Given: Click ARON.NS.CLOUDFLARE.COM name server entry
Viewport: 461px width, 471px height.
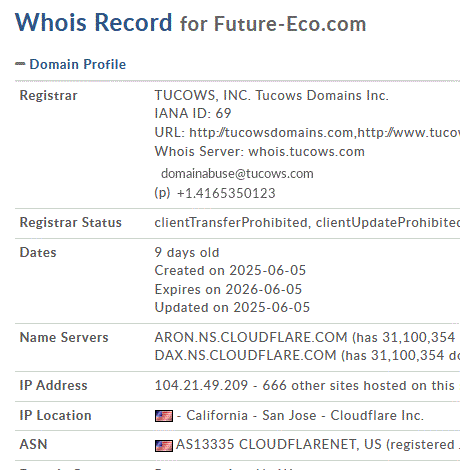Looking at the screenshot, I should point(251,337).
